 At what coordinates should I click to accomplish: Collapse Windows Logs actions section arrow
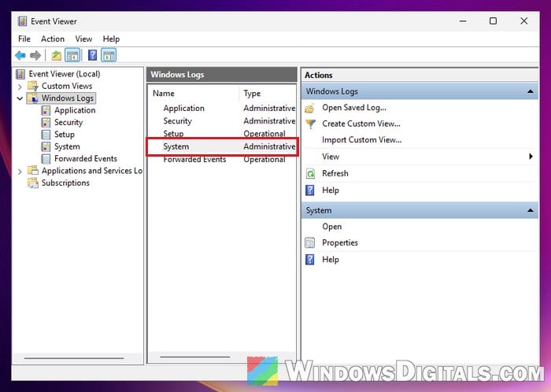coord(531,91)
